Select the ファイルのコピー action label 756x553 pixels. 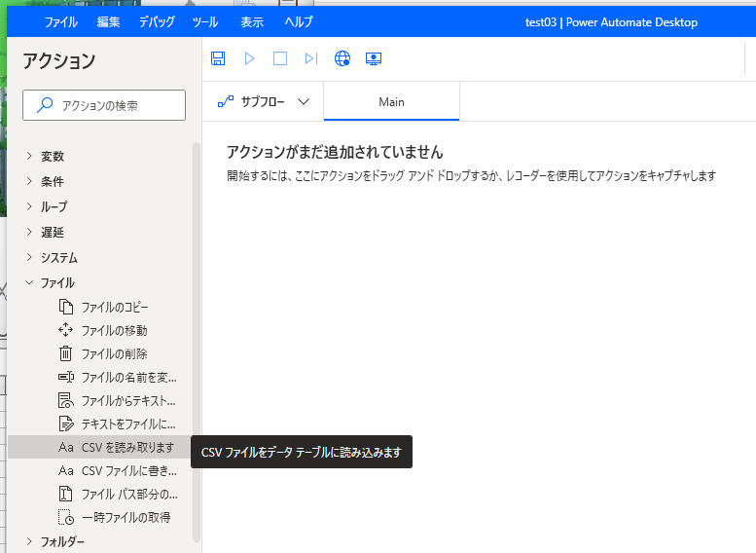click(x=115, y=307)
